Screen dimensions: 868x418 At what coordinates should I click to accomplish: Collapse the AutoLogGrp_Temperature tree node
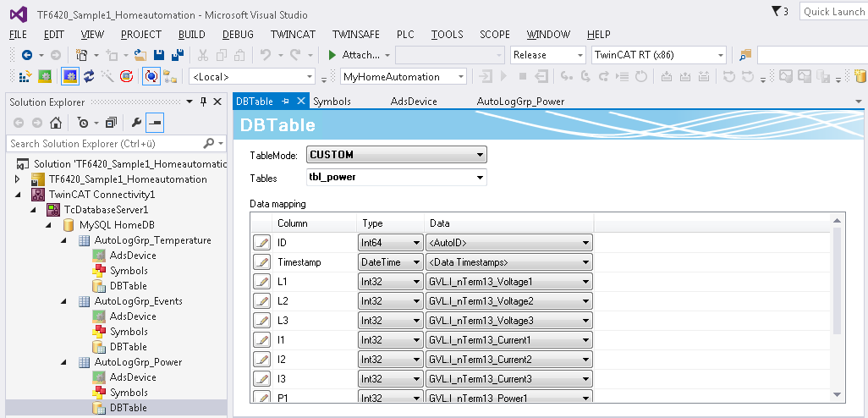tap(63, 240)
